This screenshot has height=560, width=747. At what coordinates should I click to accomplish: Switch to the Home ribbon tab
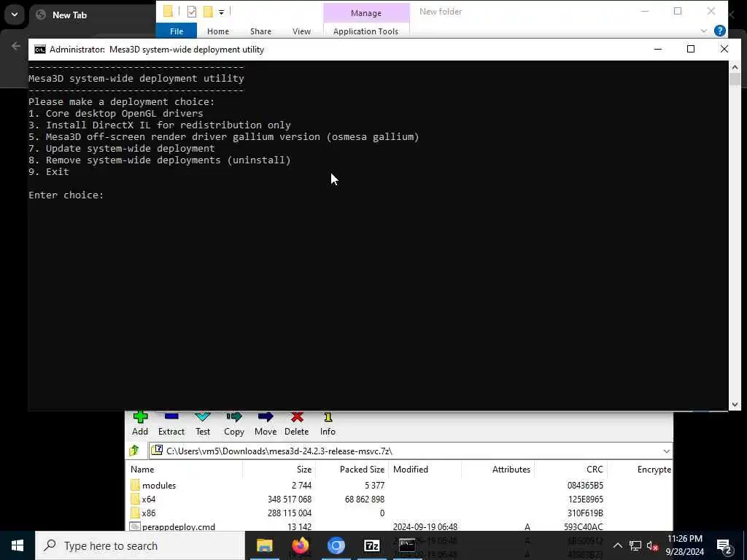218,31
